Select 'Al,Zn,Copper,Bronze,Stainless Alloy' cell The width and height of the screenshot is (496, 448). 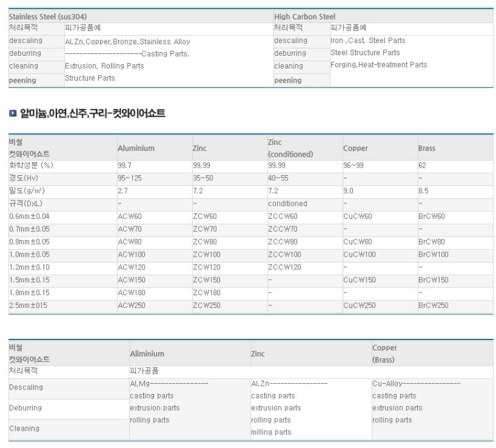(x=128, y=42)
